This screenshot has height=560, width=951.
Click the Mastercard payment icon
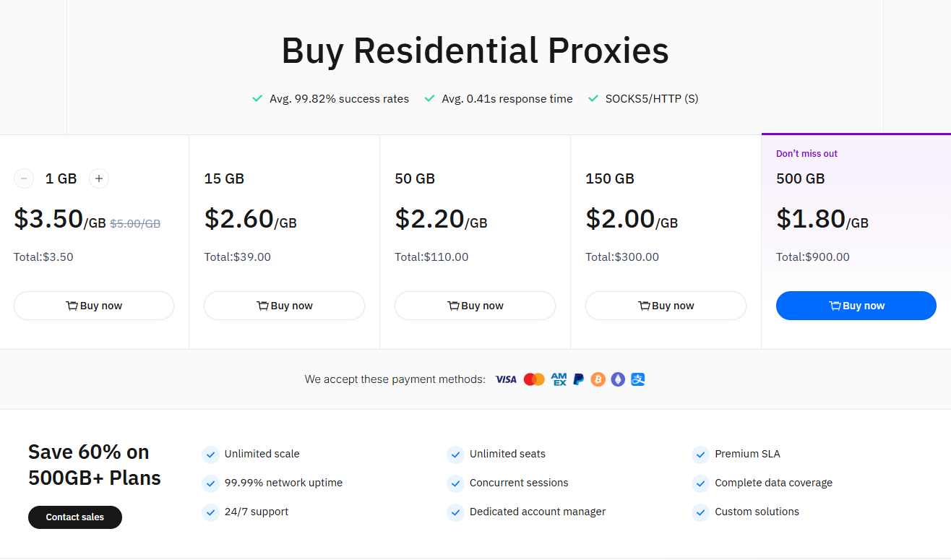point(534,379)
